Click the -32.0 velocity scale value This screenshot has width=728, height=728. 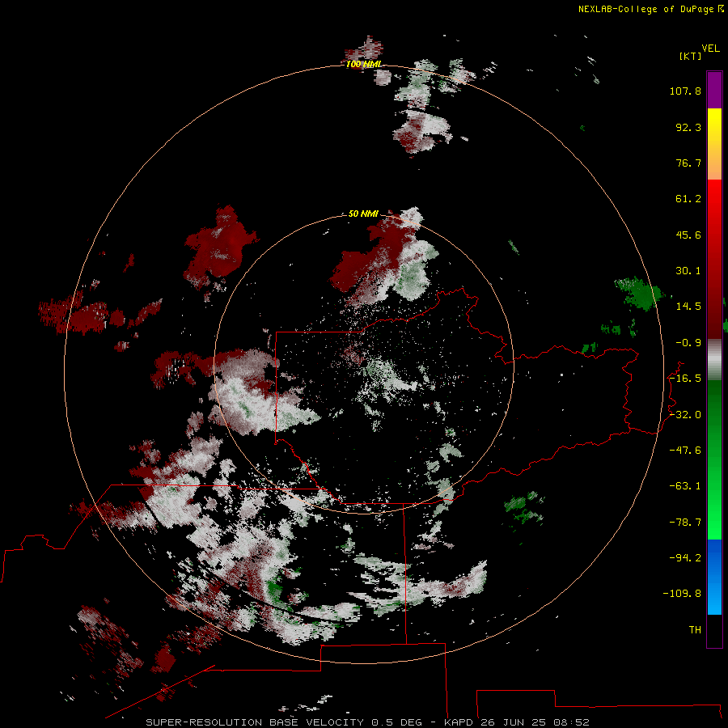[x=685, y=415]
